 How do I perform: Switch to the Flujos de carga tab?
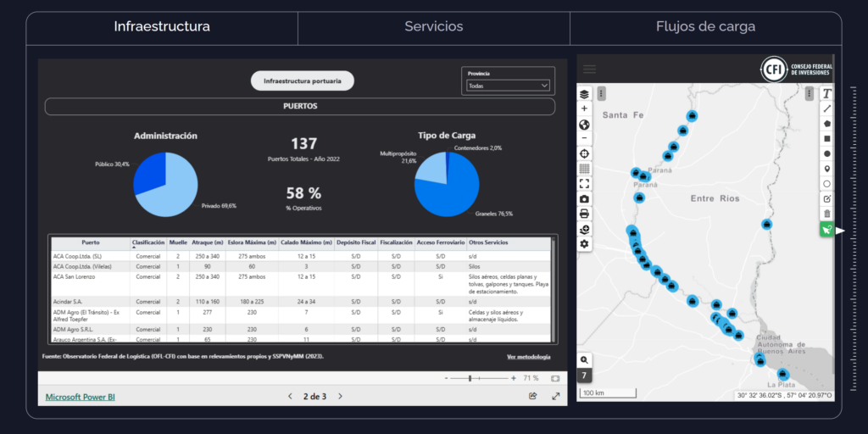[x=705, y=27]
